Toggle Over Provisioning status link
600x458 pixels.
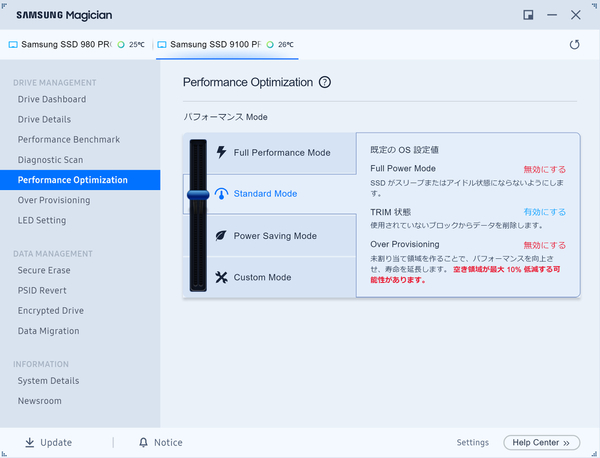pyautogui.click(x=545, y=245)
